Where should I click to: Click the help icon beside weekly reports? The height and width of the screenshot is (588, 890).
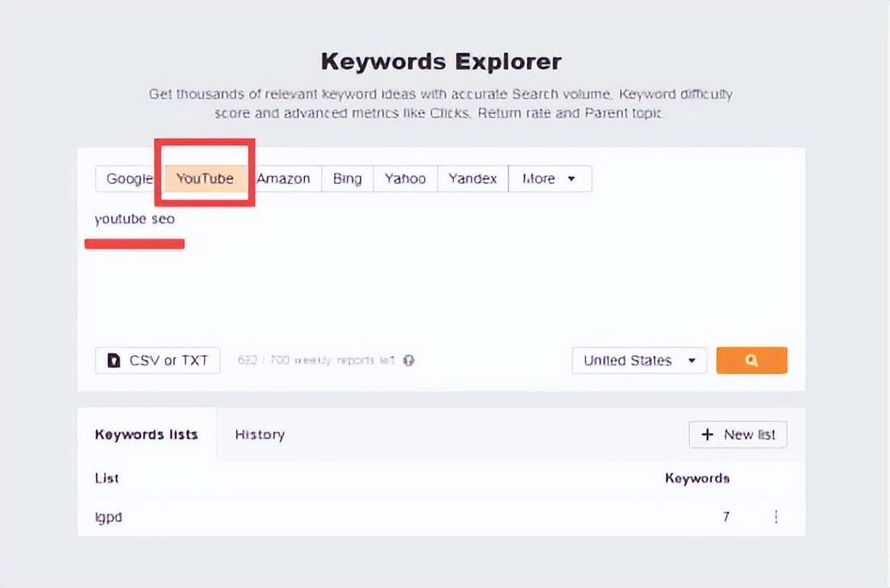click(x=408, y=361)
